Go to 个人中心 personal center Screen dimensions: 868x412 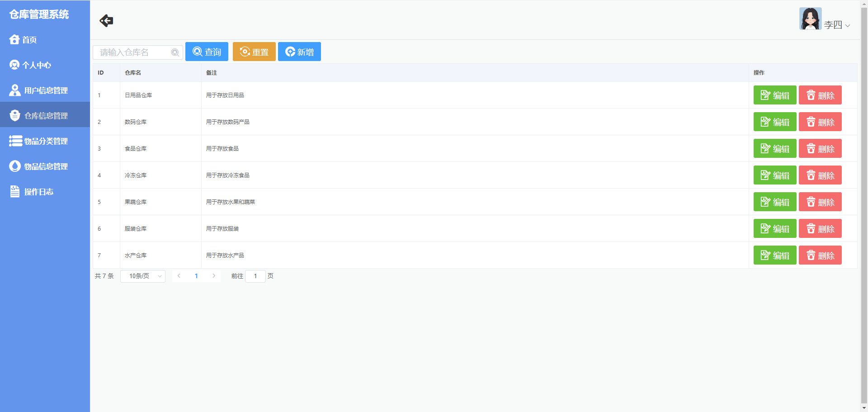coord(36,65)
